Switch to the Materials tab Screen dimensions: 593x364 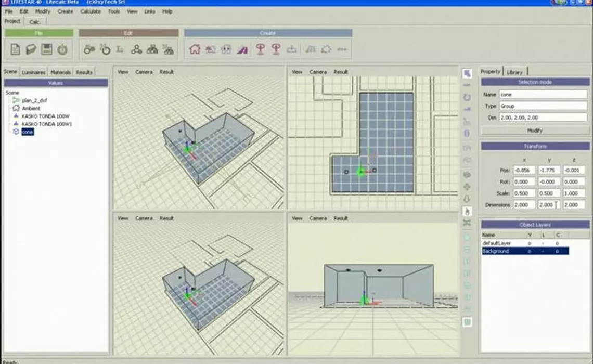coord(60,72)
